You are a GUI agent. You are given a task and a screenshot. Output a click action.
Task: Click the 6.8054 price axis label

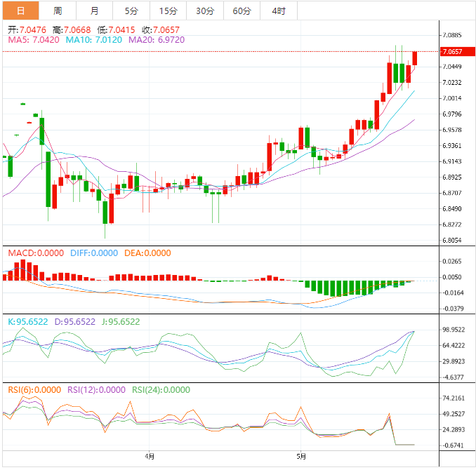coord(452,241)
